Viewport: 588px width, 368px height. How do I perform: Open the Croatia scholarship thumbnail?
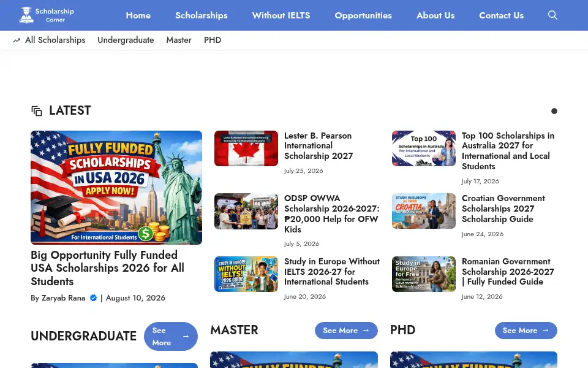(424, 211)
